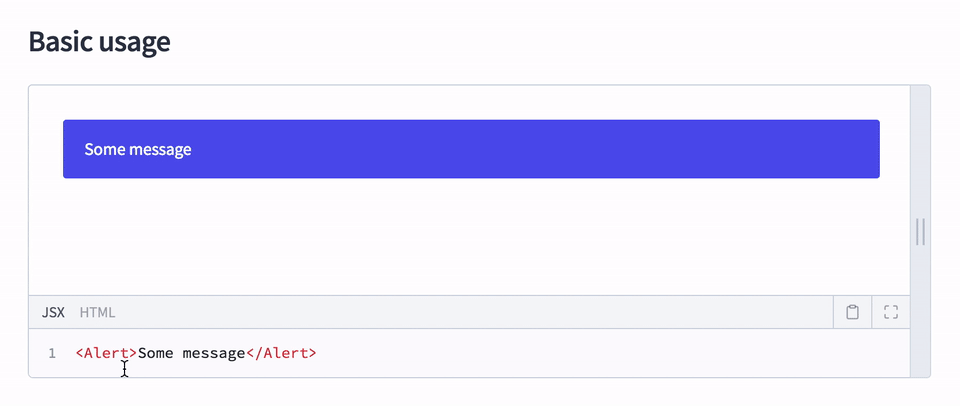Viewport: 960px width, 406px height.
Task: Click empty code toolbar space beside HTML
Action: tap(474, 312)
